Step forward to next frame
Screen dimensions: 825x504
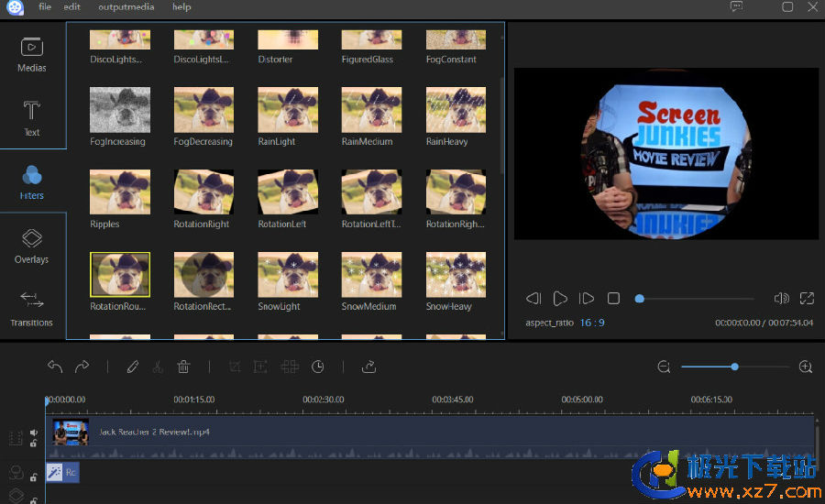click(x=586, y=299)
